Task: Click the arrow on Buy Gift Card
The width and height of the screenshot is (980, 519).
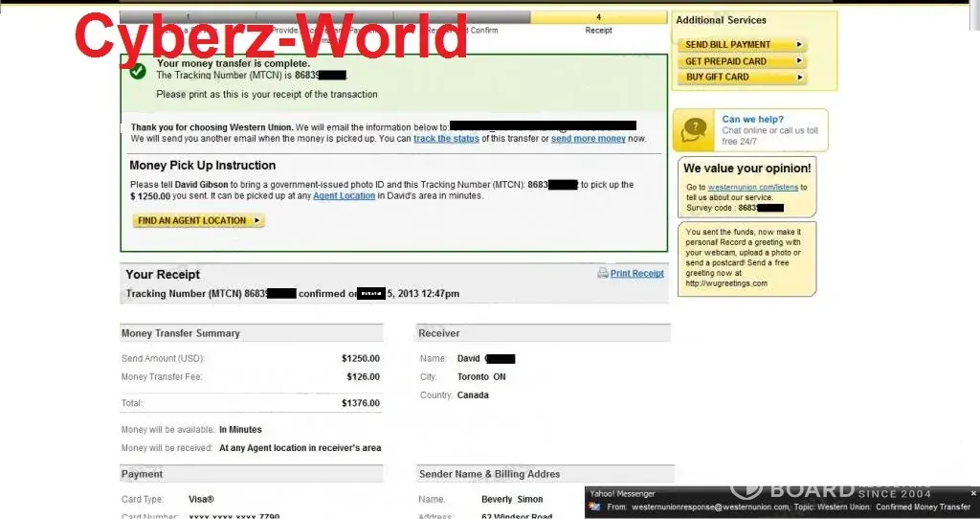Action: [x=799, y=77]
